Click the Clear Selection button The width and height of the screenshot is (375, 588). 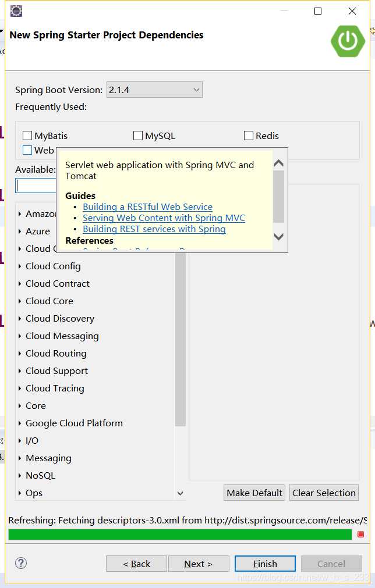[x=324, y=493]
